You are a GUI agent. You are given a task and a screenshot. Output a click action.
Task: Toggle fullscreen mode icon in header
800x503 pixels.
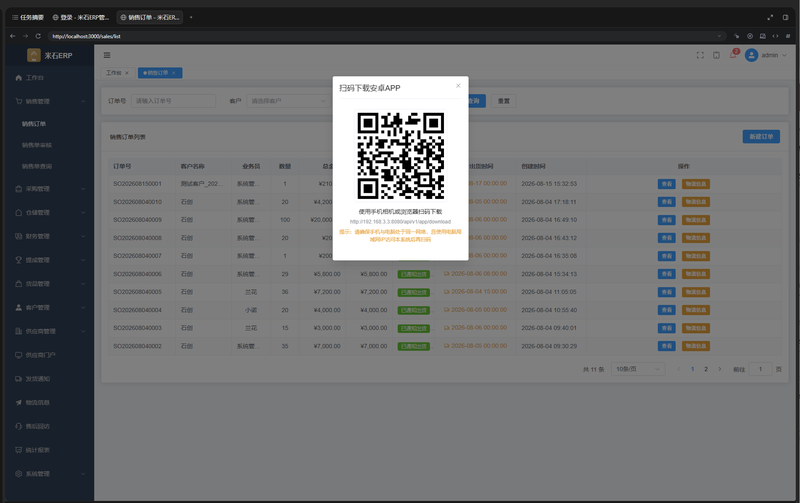tap(700, 55)
